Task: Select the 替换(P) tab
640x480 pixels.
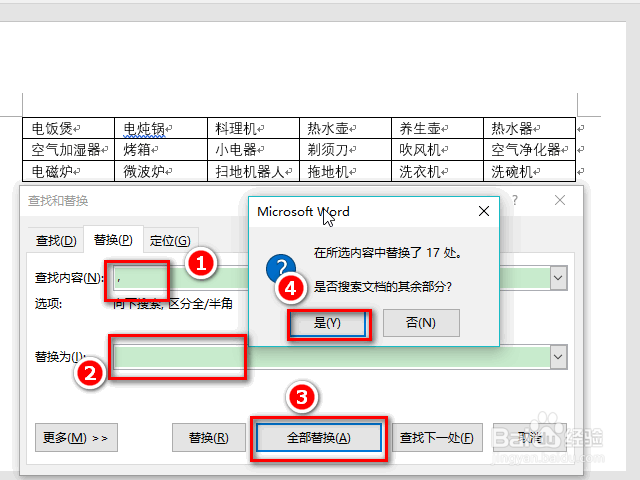Action: point(113,240)
